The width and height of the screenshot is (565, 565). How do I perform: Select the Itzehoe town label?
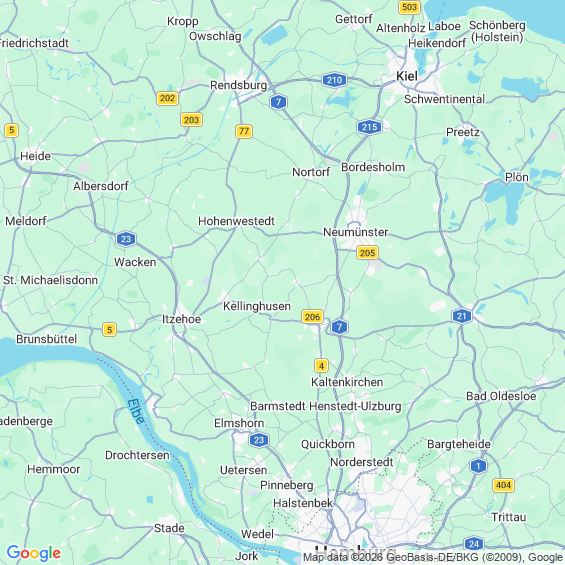pos(181,319)
